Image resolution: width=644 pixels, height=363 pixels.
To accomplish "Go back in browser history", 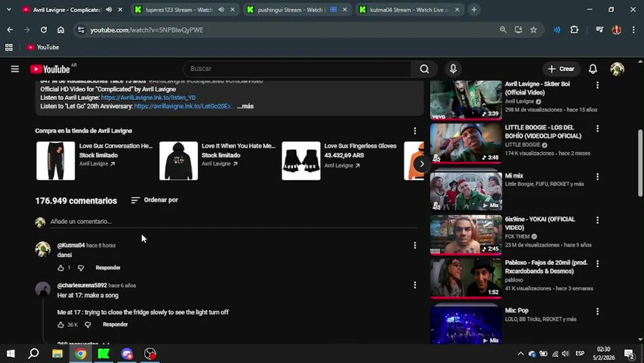I will coord(10,30).
